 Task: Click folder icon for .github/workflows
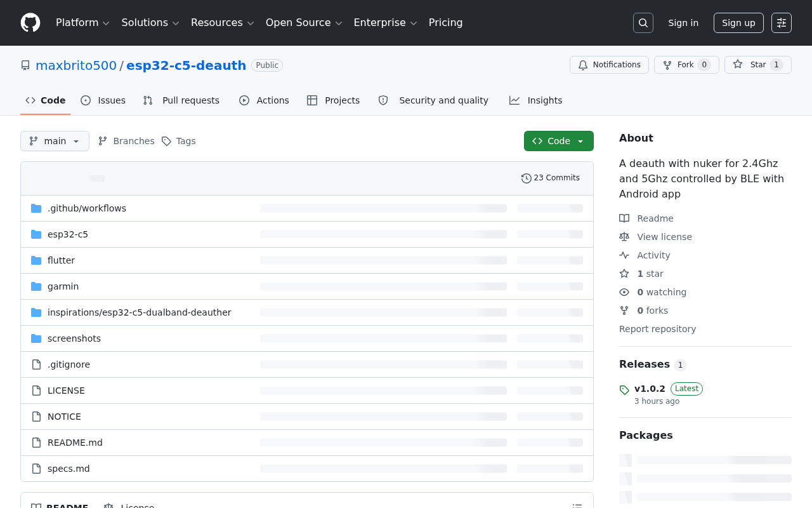pyautogui.click(x=36, y=208)
